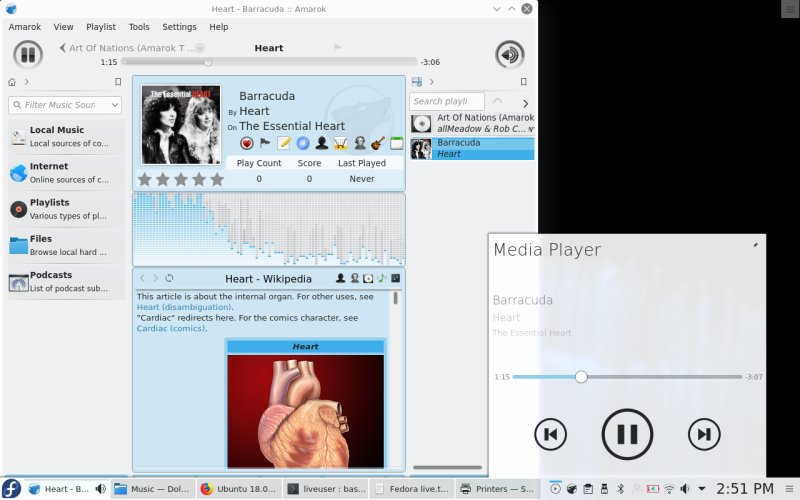Click home icon in media sources breadcrumb
Viewport: 800px width, 500px height.
click(x=12, y=82)
